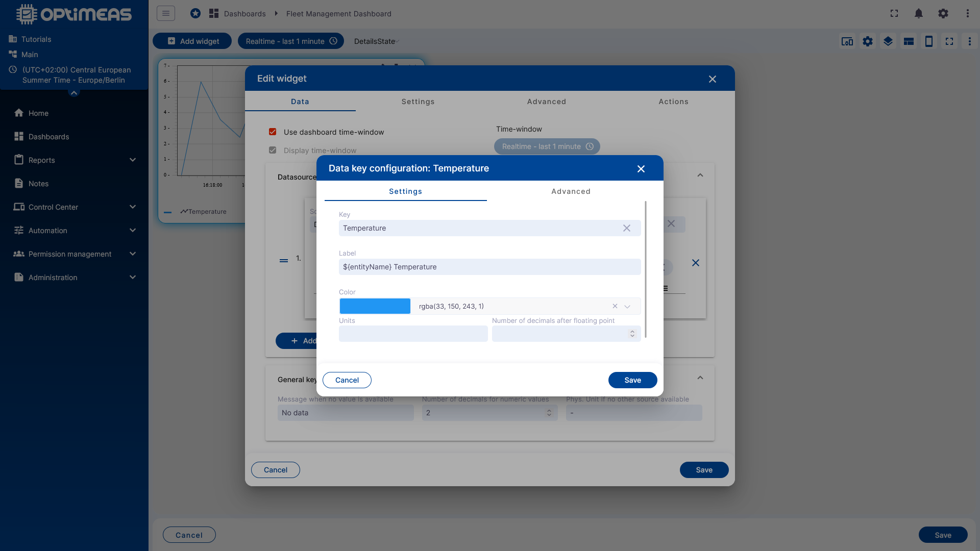Adjust Number of decimals for numeric values stepper
This screenshot has height=551, width=980.
click(x=549, y=413)
